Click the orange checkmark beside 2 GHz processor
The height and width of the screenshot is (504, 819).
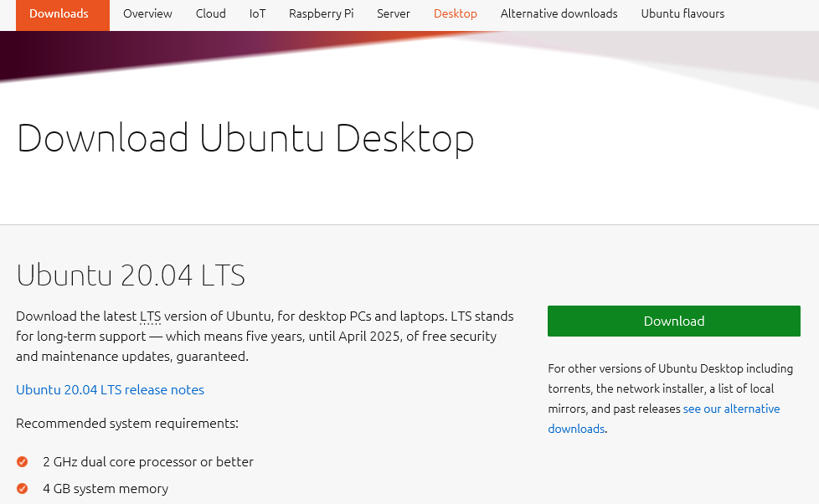(22, 461)
